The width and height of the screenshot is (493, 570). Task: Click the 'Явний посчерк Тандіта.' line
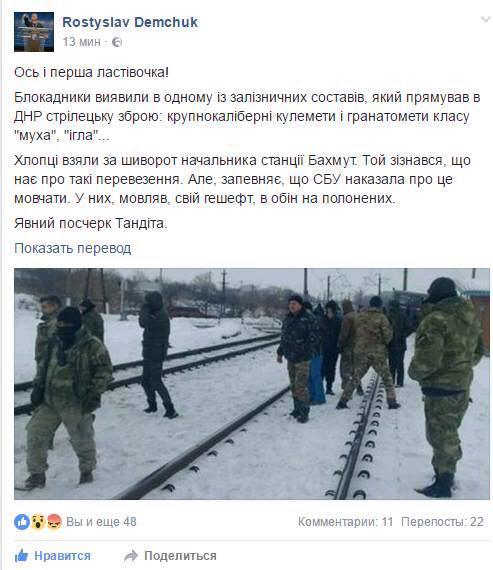(91, 223)
